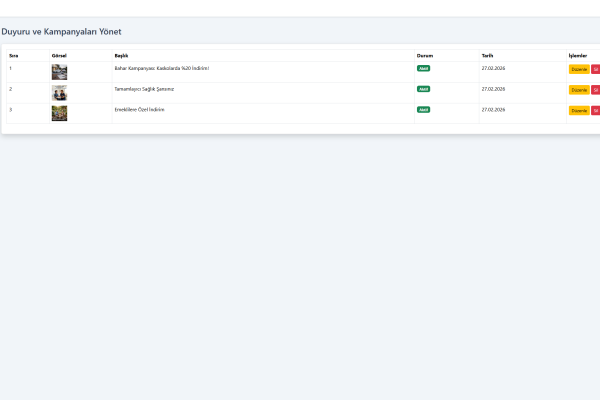This screenshot has height=400, width=600.
Task: Click the "Duyuru ve Kampanyaları Yönet" heading
Action: click(61, 32)
